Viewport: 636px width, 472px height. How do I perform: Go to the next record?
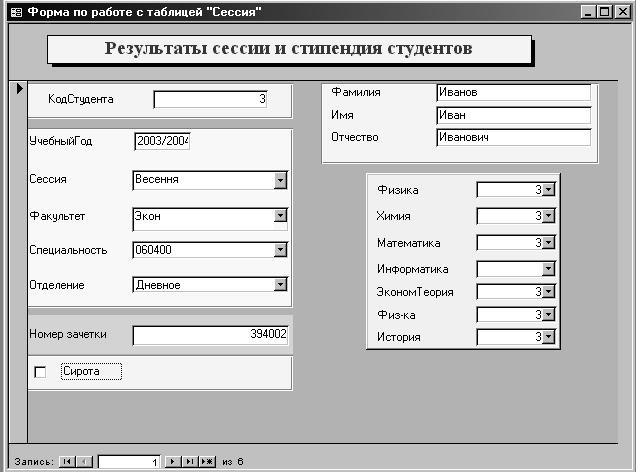[x=172, y=461]
